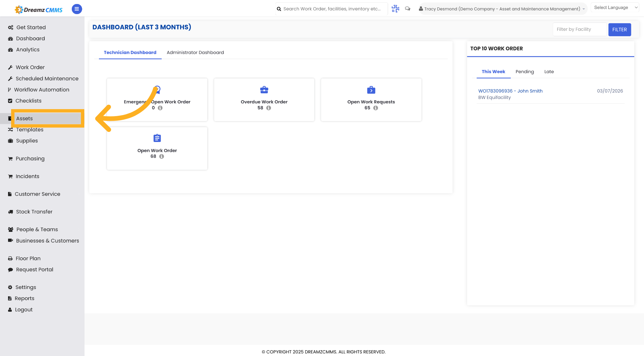
Task: Toggle the sidebar hamburger menu button
Action: [77, 9]
